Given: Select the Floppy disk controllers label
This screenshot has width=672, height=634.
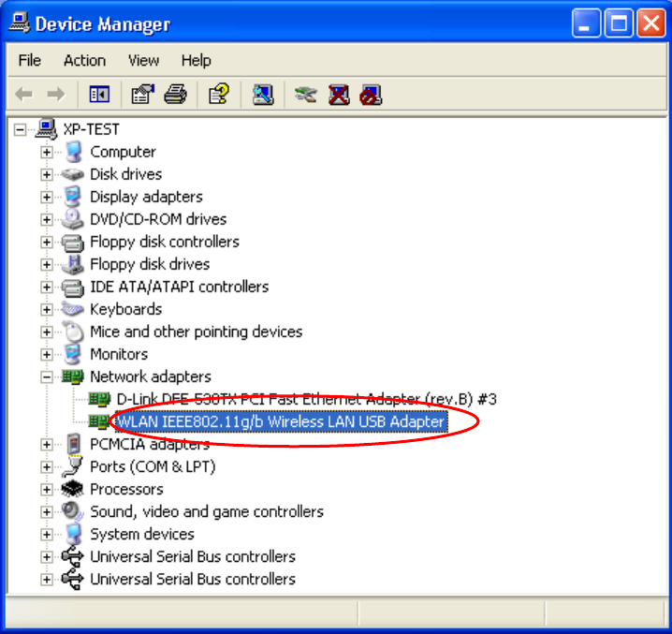Looking at the screenshot, I should [x=165, y=242].
